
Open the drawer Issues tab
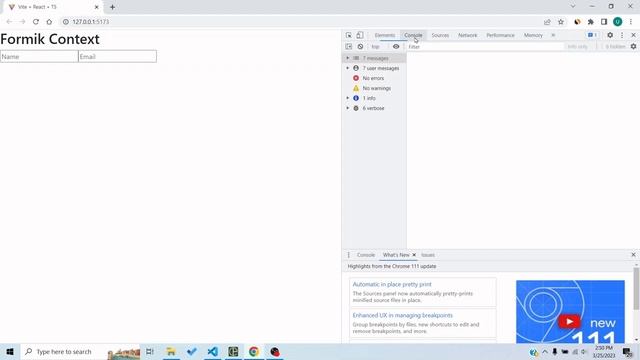pos(428,255)
